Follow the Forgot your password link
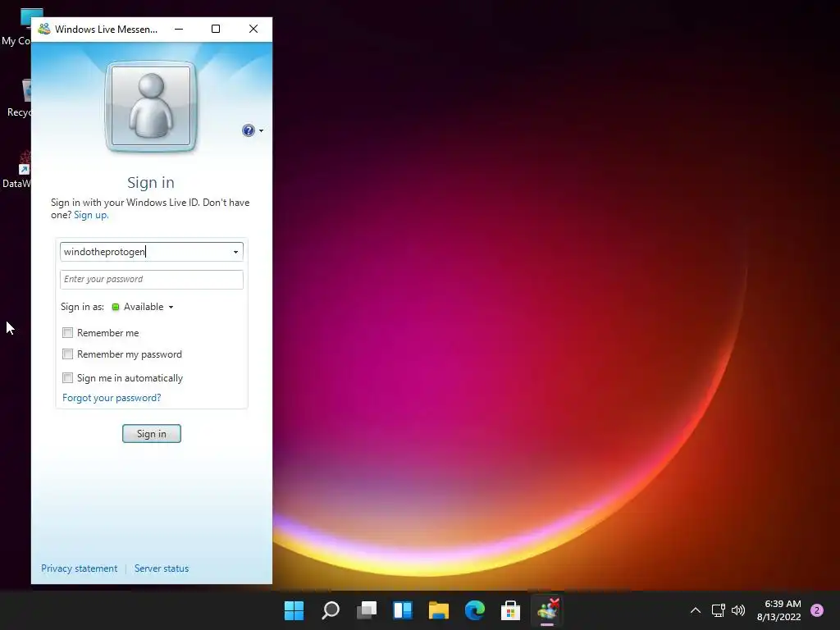The height and width of the screenshot is (630, 840). pyautogui.click(x=112, y=398)
